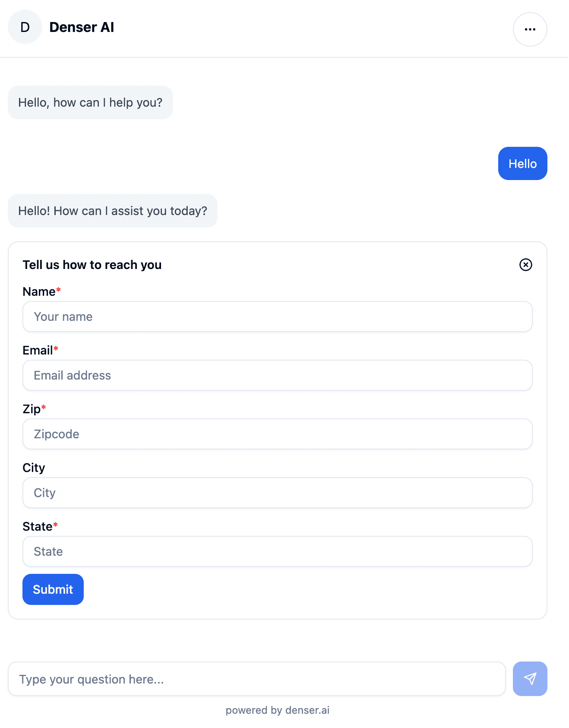
Task: Select the City text box
Action: [x=278, y=493]
